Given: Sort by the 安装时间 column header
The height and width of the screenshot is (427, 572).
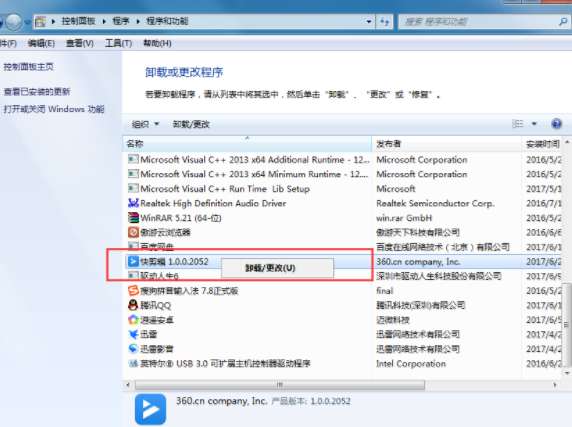Looking at the screenshot, I should click(x=542, y=144).
